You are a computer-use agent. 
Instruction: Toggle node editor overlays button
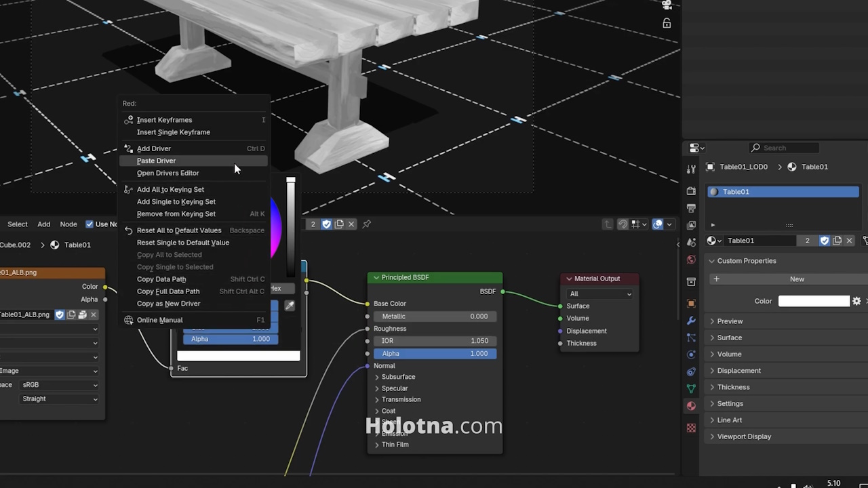(x=658, y=224)
